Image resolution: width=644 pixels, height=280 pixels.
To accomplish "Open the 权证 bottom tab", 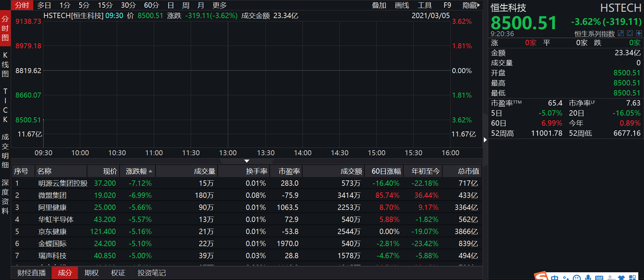I will tap(118, 273).
